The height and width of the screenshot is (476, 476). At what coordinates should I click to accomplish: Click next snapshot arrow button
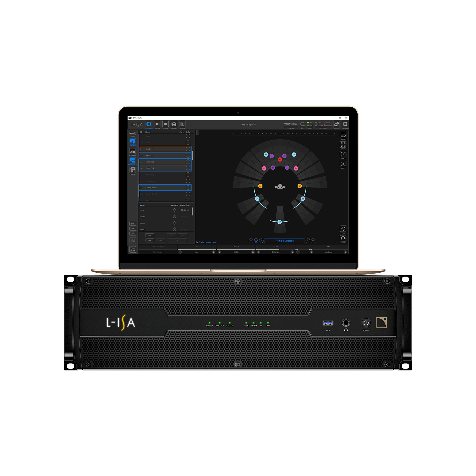182,235
